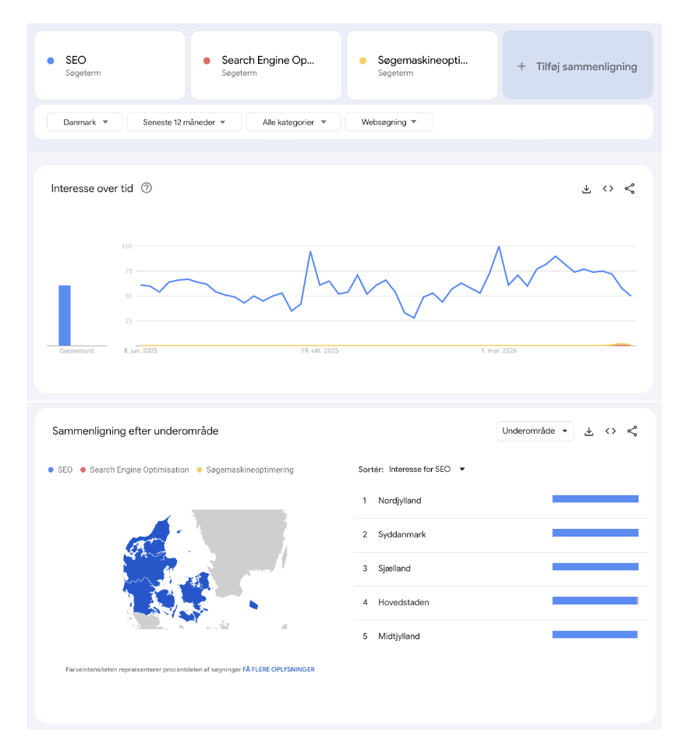This screenshot has width=700, height=755.
Task: Click the Nordjylland interest bar
Action: point(595,499)
